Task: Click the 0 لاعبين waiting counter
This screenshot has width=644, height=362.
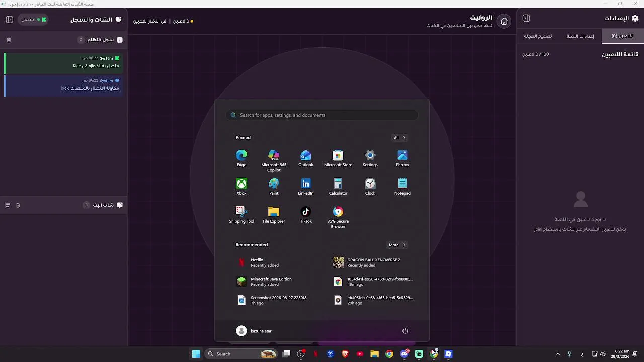Action: click(183, 21)
